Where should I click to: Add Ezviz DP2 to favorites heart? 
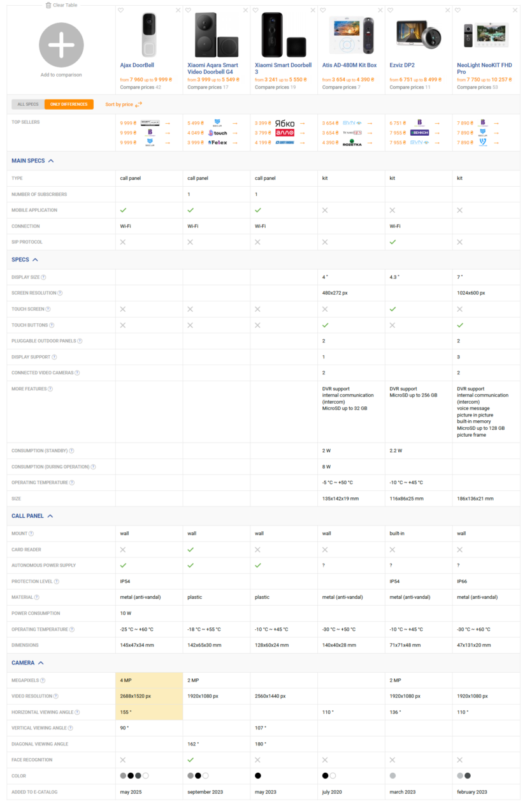click(x=391, y=10)
